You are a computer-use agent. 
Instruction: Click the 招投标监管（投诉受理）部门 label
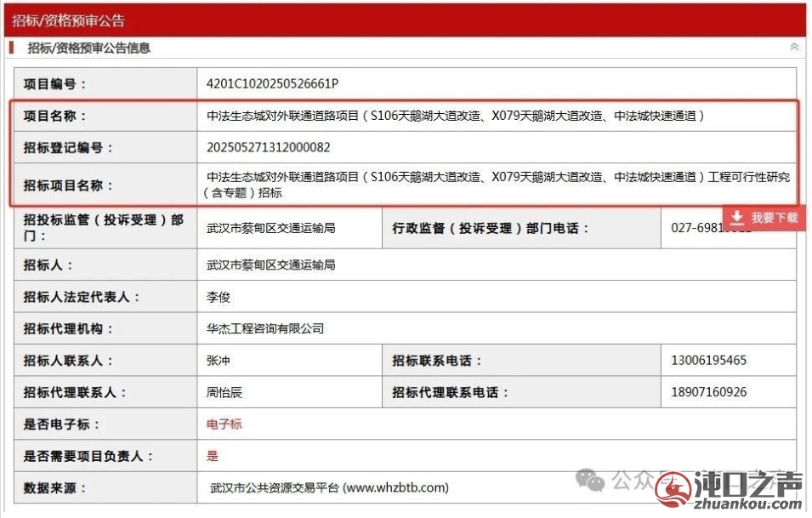click(103, 227)
